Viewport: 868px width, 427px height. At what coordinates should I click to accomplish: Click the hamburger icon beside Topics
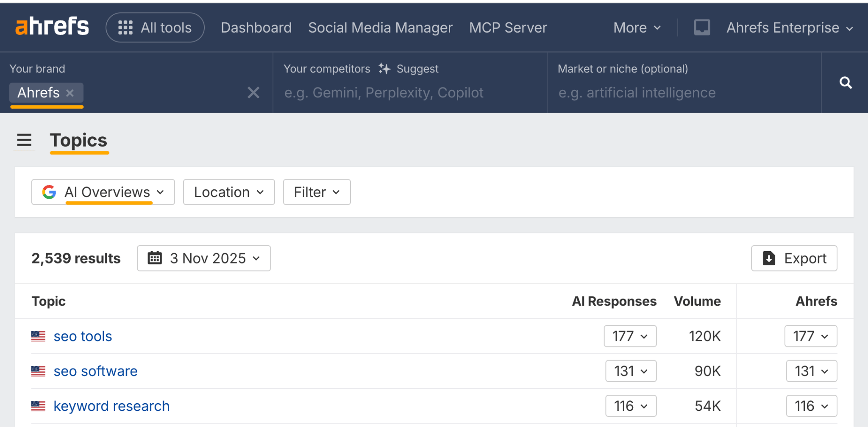(x=24, y=140)
